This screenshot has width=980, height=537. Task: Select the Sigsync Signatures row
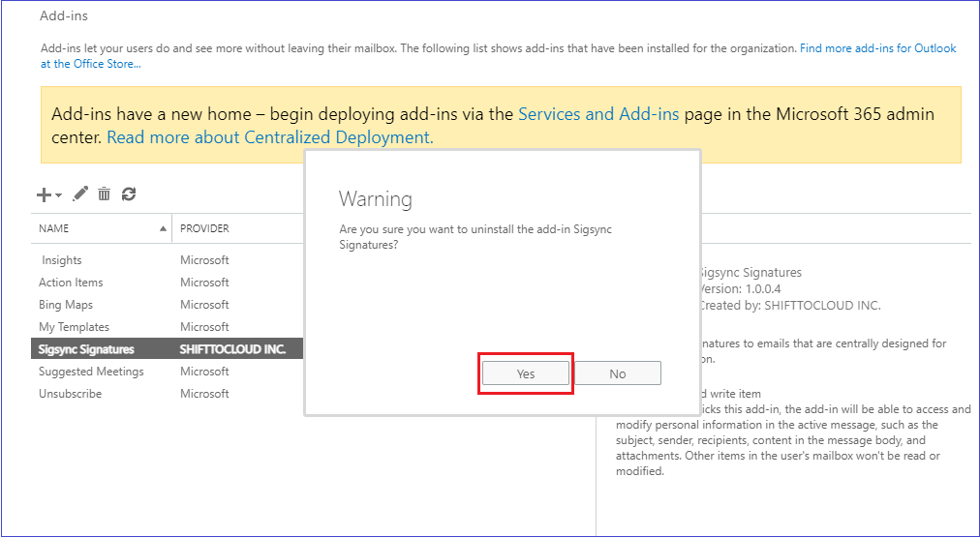pos(86,349)
